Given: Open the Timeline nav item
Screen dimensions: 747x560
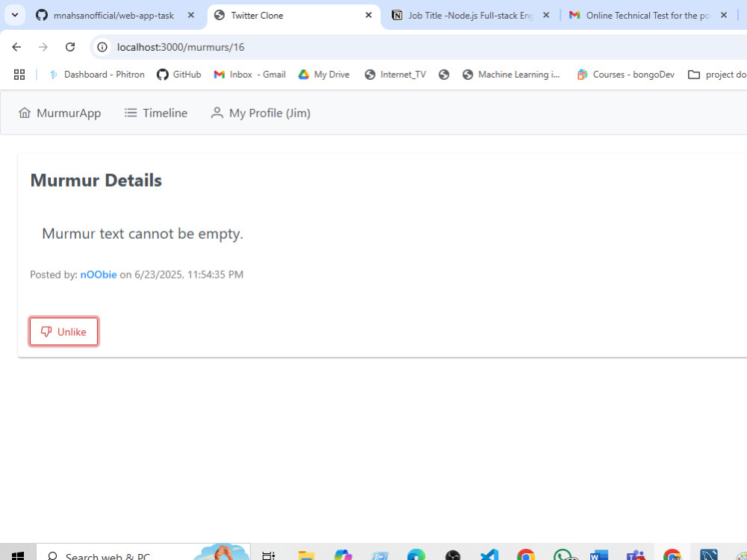Looking at the screenshot, I should pos(156,113).
